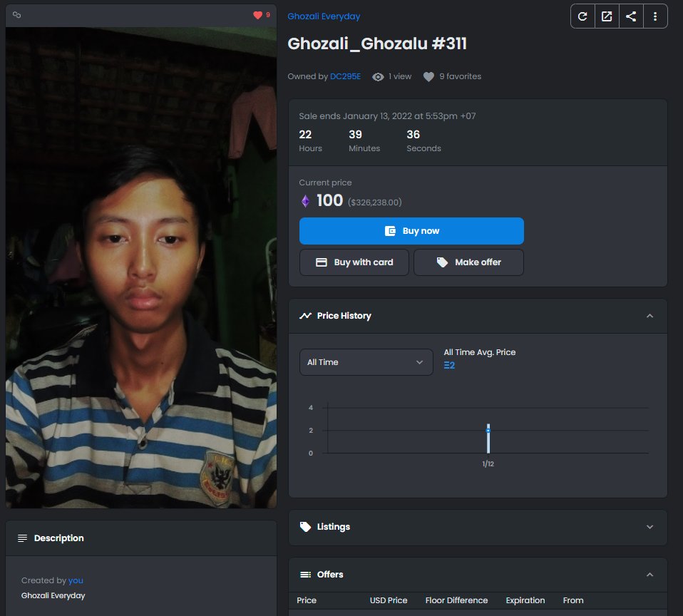
Task: Click the chain link icon above image
Action: pos(16,15)
